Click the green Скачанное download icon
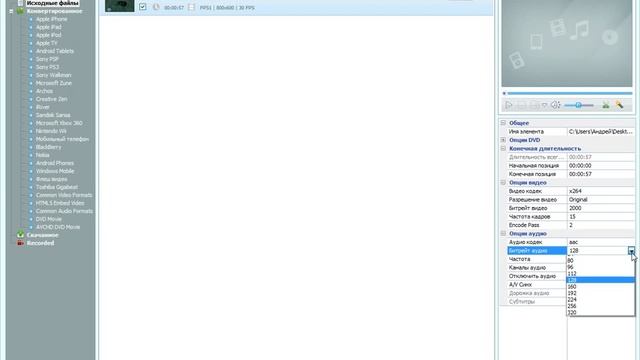This screenshot has width=640, height=360. click(x=20, y=235)
